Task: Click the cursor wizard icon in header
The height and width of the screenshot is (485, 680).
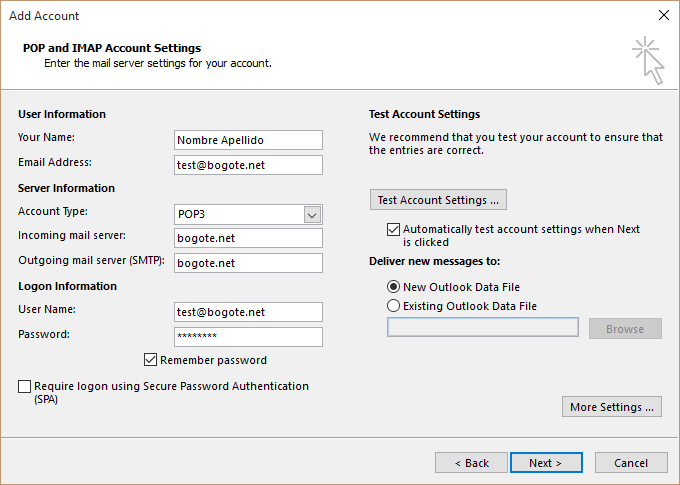Action: click(647, 60)
